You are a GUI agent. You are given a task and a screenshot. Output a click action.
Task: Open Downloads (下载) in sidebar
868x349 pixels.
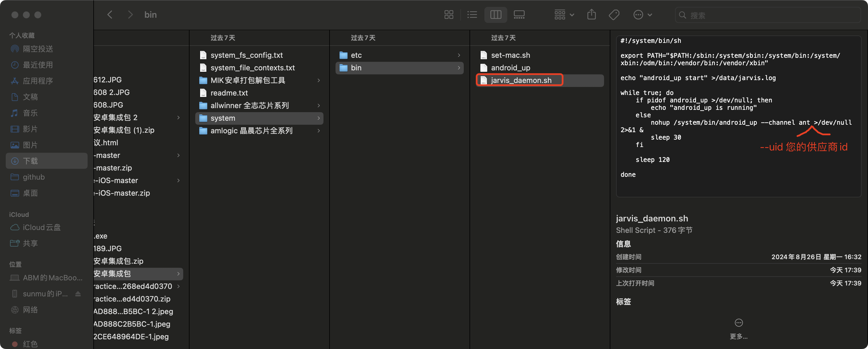46,161
